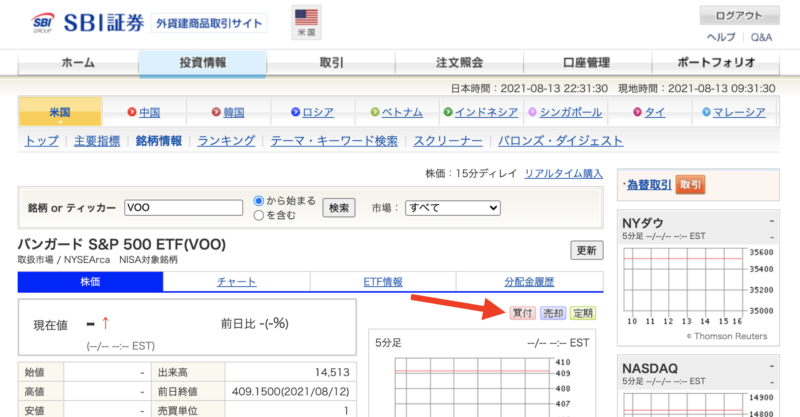Select the 株価 tab
Viewport: 800px width, 417px height.
point(90,282)
